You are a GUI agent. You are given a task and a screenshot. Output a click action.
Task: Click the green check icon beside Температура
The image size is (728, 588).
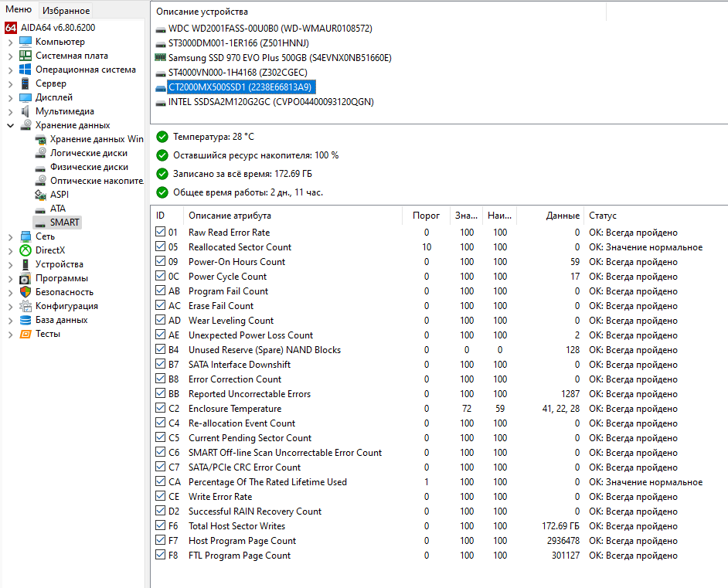[162, 137]
